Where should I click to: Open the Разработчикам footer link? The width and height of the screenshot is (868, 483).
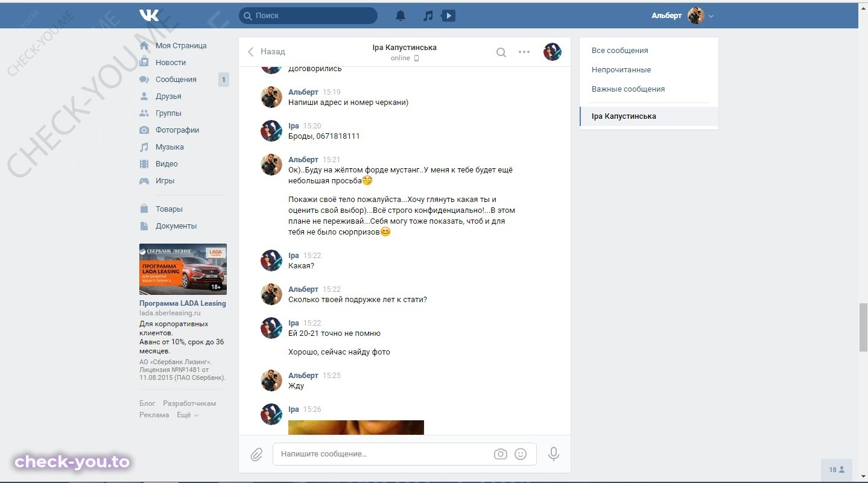189,403
